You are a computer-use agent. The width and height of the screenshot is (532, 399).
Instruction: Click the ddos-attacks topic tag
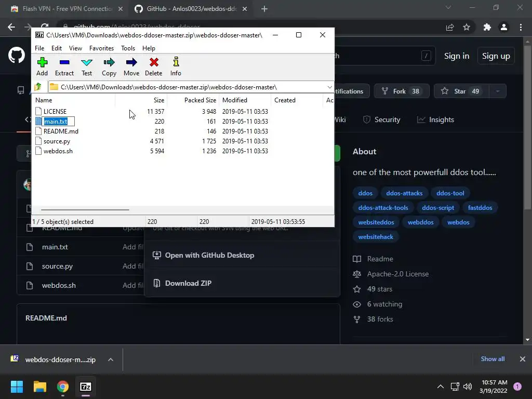tap(404, 193)
